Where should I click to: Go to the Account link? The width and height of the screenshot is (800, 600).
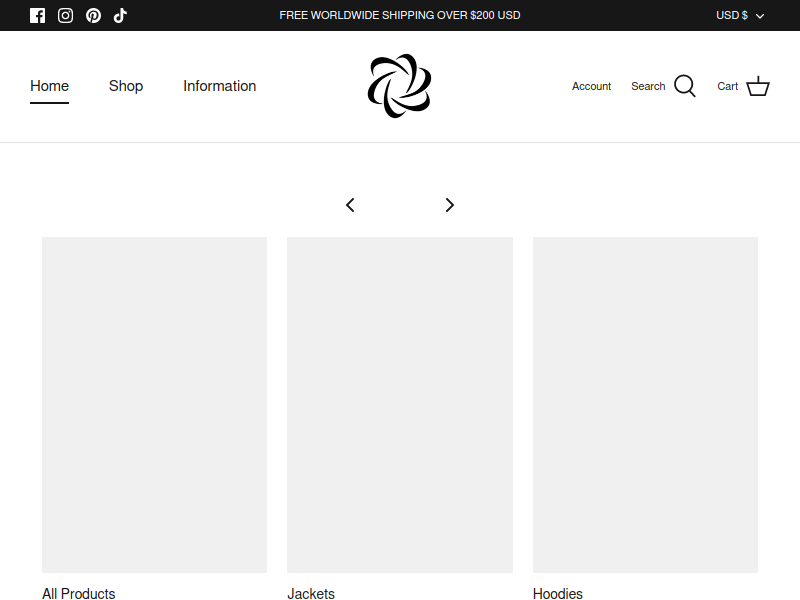click(591, 86)
